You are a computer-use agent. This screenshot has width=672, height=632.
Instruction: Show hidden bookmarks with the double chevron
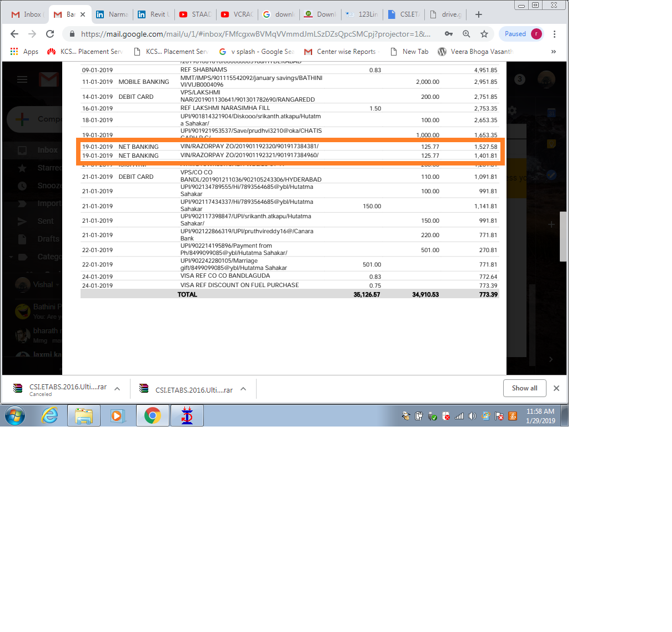pos(553,52)
